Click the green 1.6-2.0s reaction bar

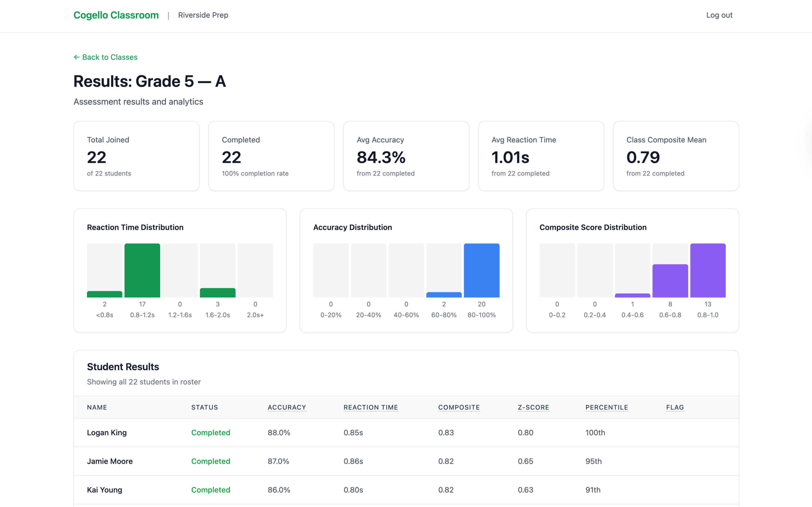tap(217, 293)
